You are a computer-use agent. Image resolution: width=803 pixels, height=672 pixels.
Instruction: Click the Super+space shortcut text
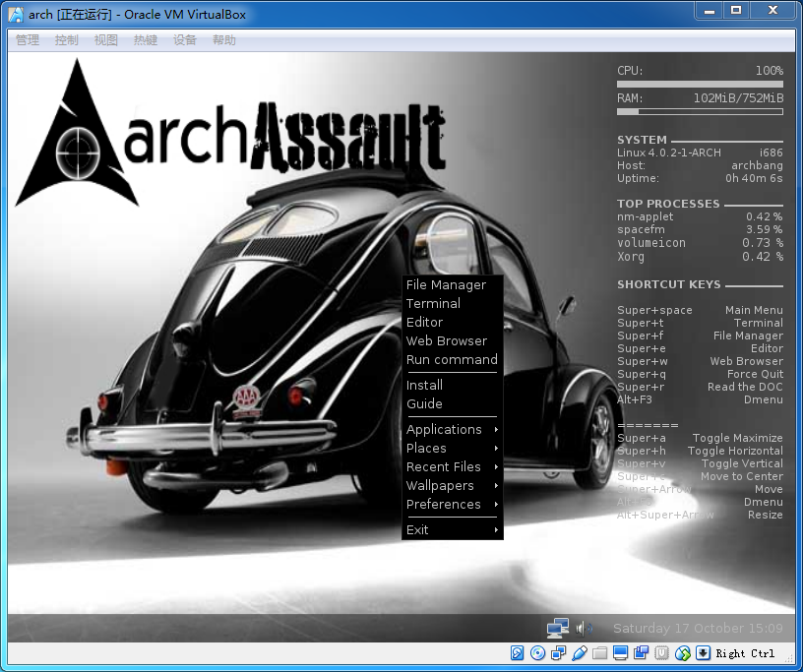coord(654,310)
